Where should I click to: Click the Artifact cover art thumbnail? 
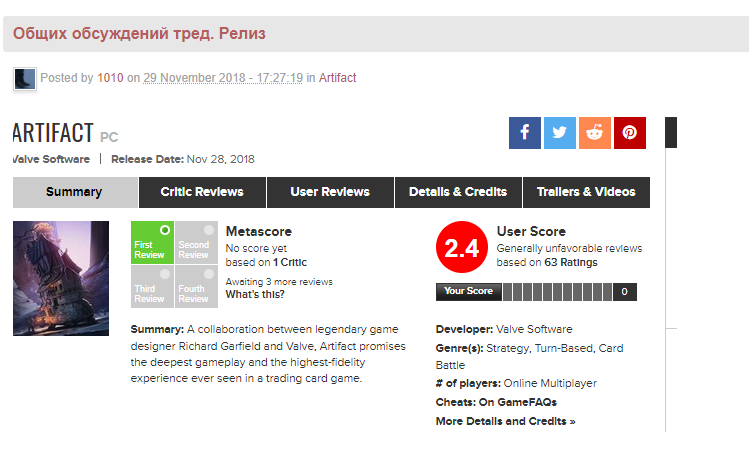(61, 279)
